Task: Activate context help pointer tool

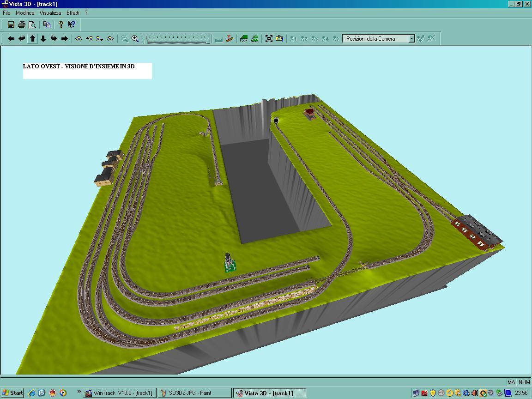Action: (72, 24)
